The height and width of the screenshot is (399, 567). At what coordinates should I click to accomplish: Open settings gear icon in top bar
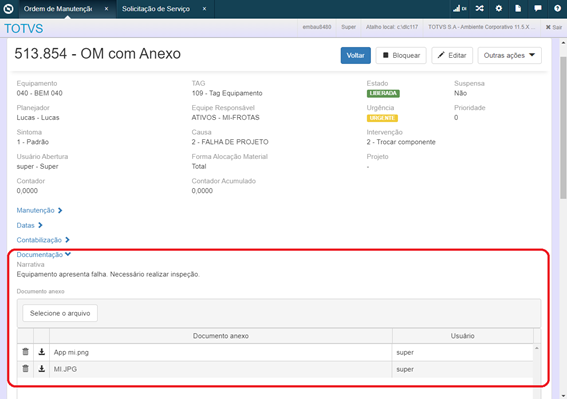[x=499, y=8]
